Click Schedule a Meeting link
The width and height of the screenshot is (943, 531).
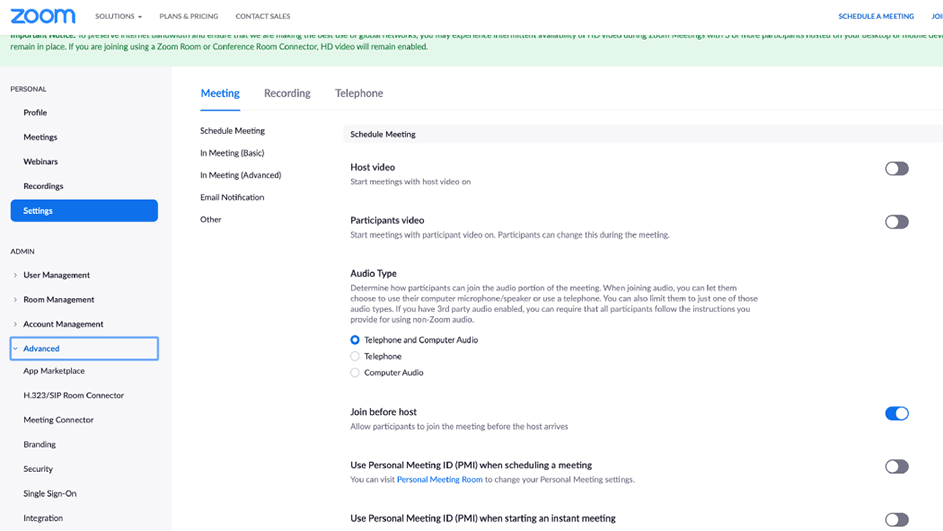875,17
